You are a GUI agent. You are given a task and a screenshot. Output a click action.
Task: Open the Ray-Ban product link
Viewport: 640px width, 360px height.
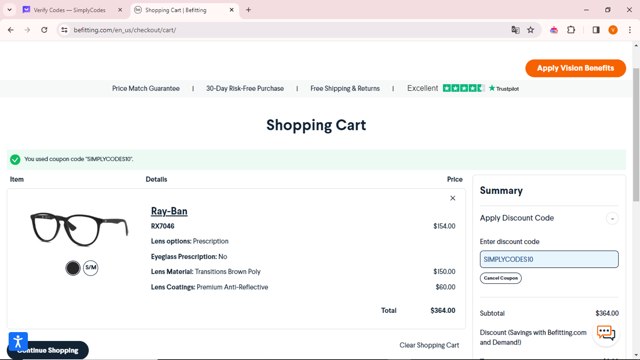(x=169, y=211)
